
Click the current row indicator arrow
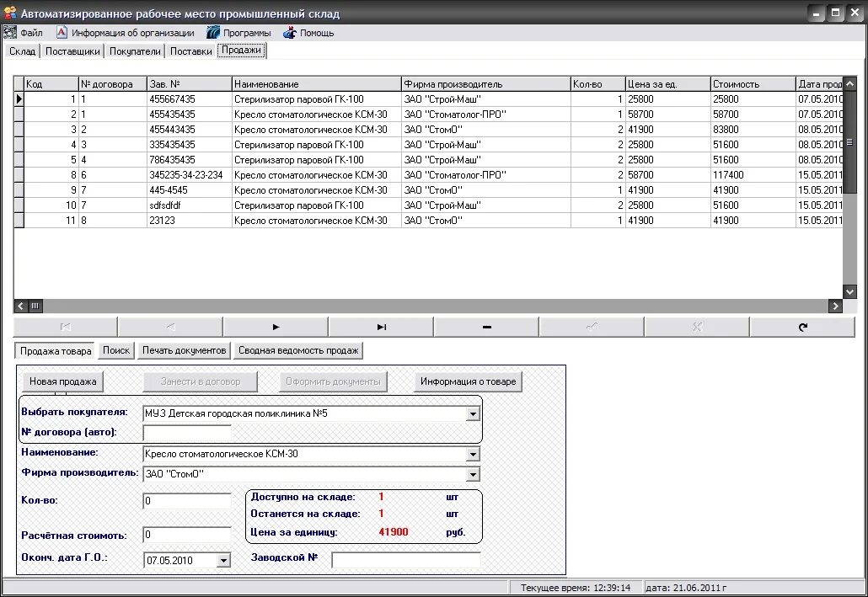(19, 99)
